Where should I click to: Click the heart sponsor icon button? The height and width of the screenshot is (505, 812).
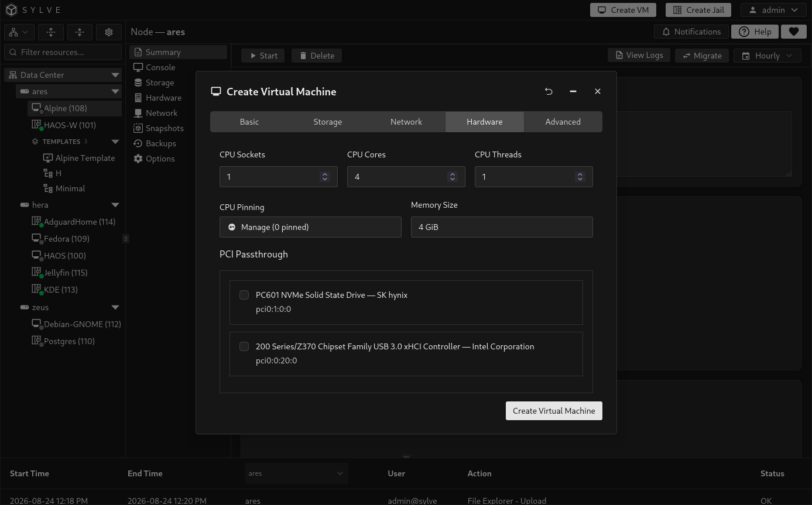(794, 32)
